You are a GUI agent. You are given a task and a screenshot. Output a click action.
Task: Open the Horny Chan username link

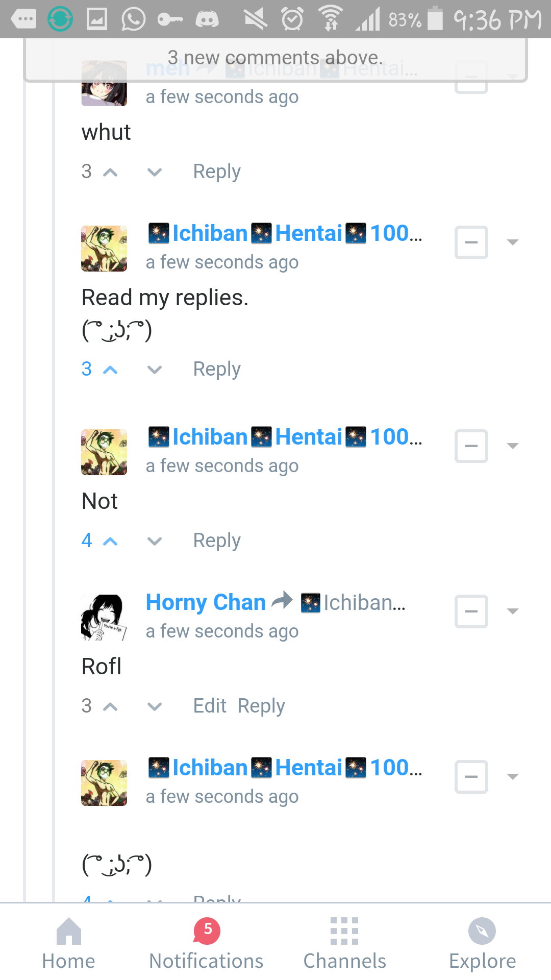pos(206,603)
